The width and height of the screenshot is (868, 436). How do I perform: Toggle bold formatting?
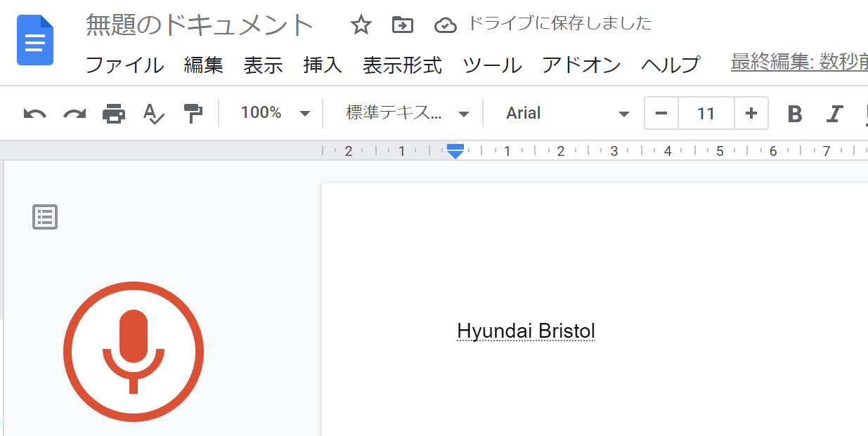tap(795, 114)
